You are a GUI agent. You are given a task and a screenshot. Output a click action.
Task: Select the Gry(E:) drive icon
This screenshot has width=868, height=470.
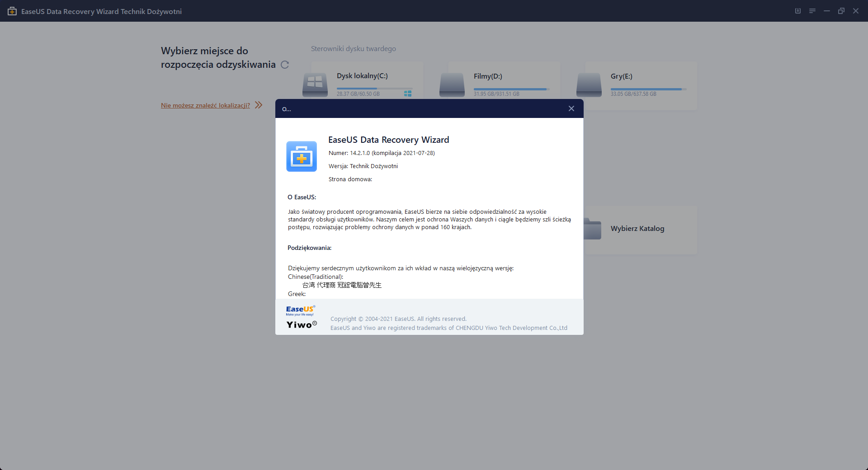point(589,85)
